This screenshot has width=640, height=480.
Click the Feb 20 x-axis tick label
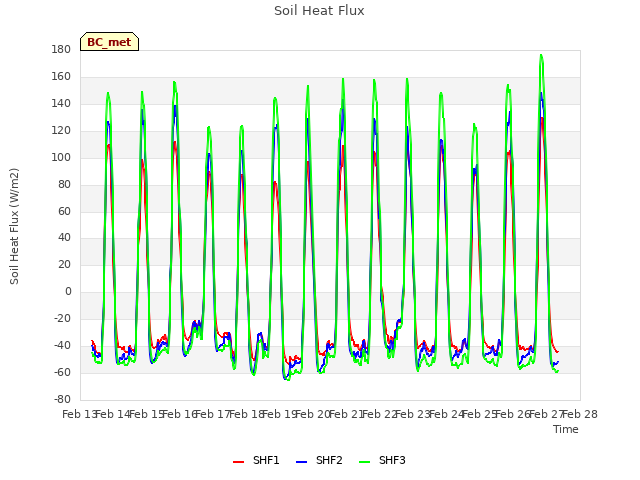(313, 414)
